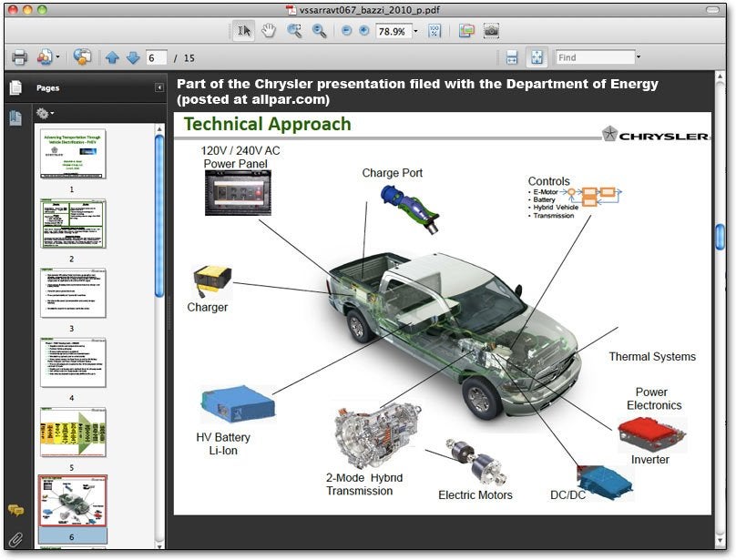Click the Charger label
The image size is (736, 560).
point(207,308)
